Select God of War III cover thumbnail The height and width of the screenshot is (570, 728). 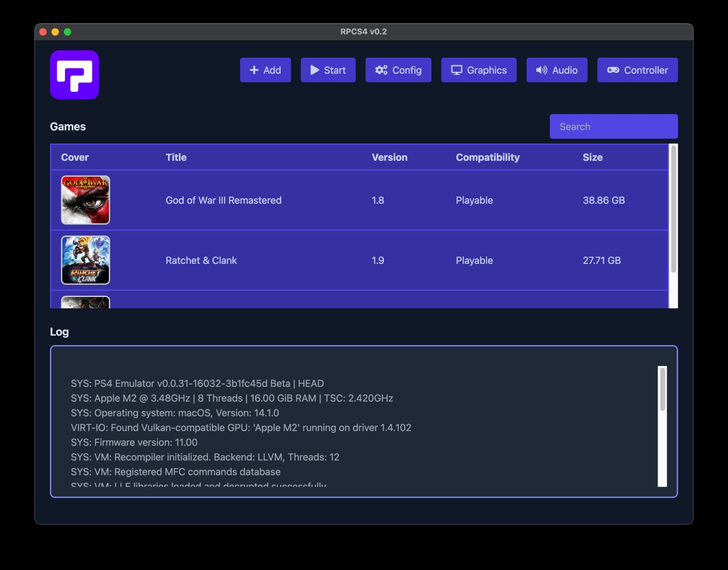(85, 200)
